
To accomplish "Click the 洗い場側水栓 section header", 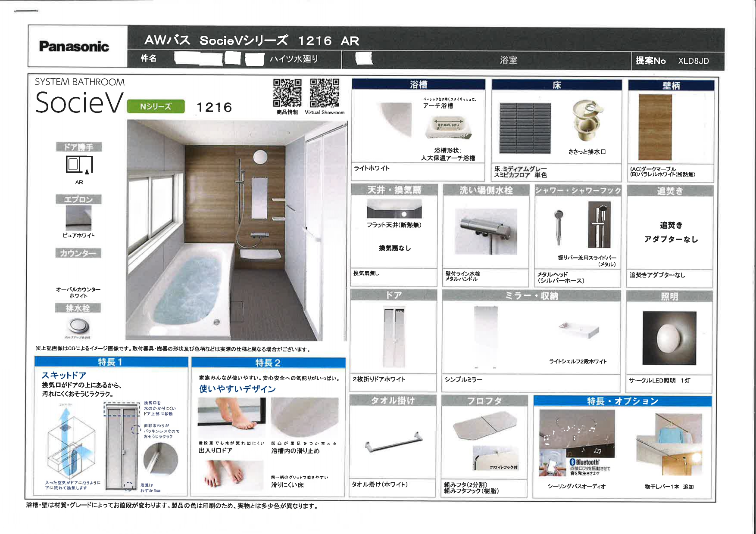I will pos(486,190).
